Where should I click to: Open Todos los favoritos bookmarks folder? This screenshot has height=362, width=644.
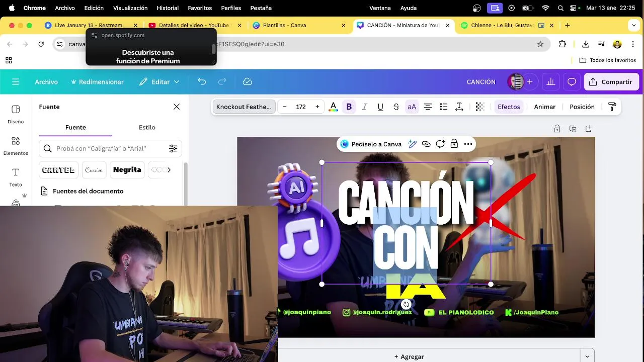608,60
